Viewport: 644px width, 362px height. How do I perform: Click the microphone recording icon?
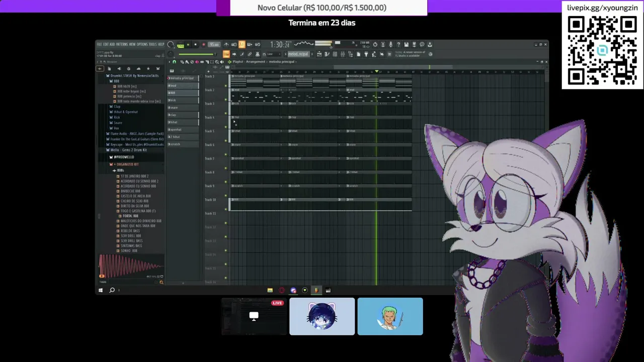(390, 44)
